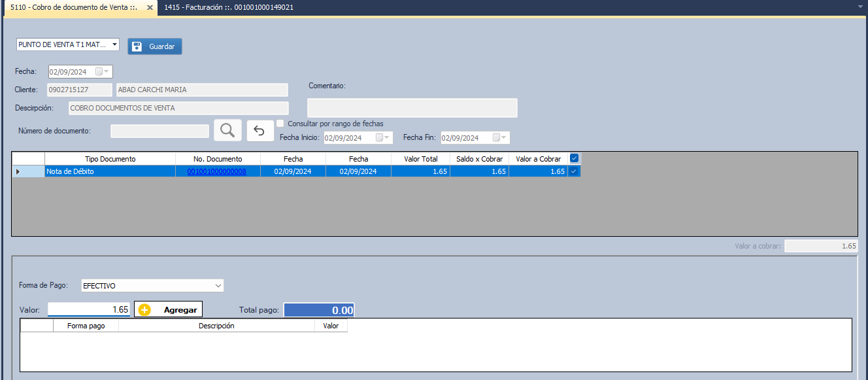Open the Fecha Inicio calendar picker
The image size is (868, 380).
[383, 137]
